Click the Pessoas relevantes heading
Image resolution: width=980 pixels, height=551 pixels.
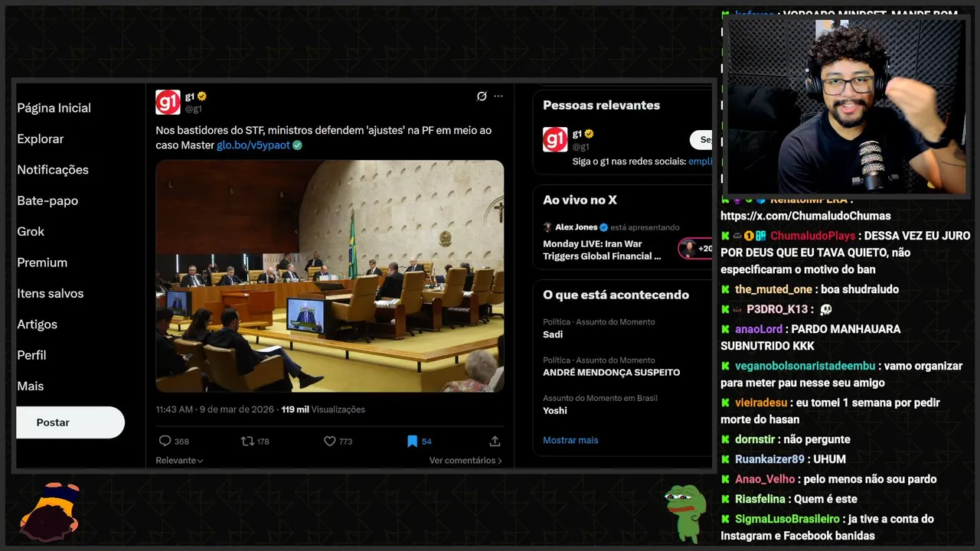pos(601,106)
